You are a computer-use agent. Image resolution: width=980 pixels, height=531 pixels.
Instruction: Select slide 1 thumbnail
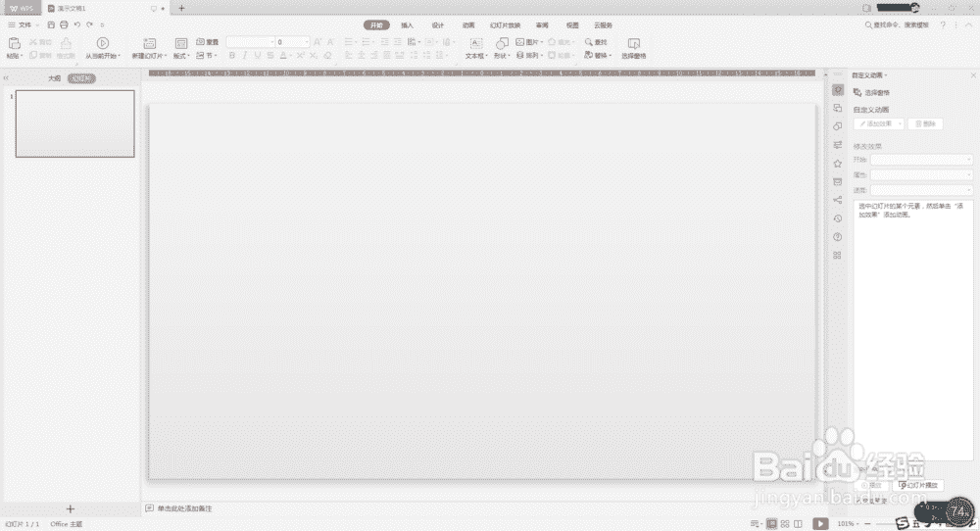click(75, 123)
